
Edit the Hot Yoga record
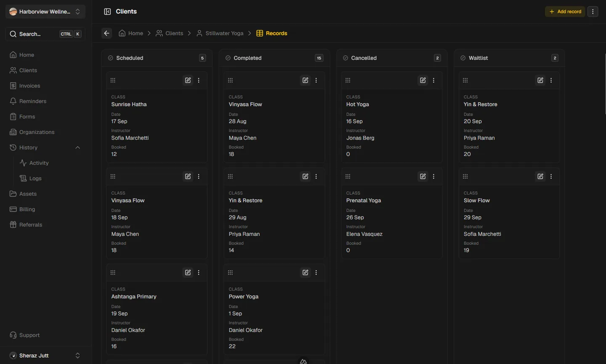(x=423, y=80)
